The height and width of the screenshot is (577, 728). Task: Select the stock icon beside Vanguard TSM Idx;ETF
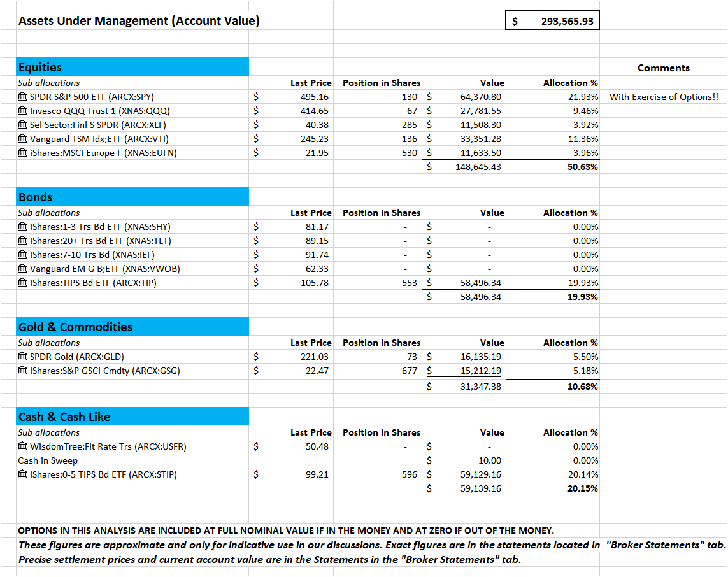click(22, 138)
